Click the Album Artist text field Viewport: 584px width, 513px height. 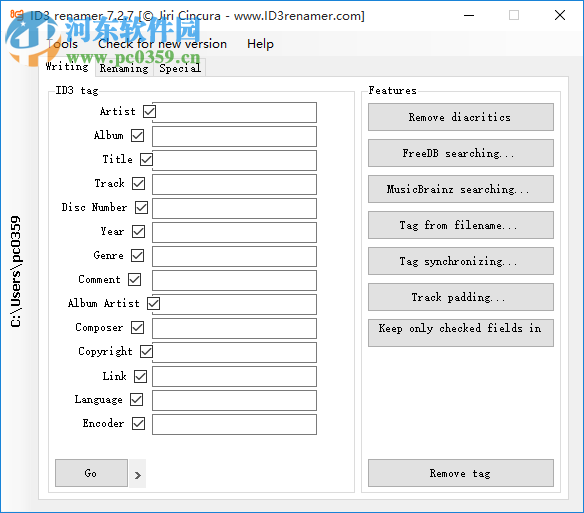pyautogui.click(x=234, y=304)
